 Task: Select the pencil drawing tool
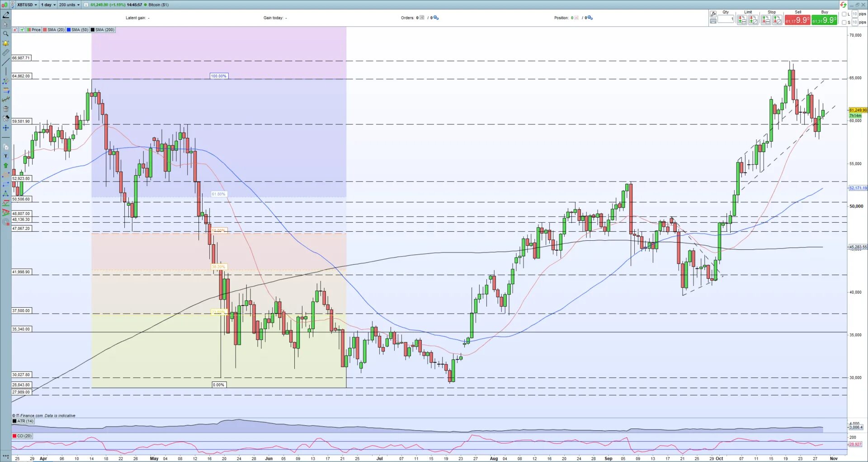pyautogui.click(x=6, y=15)
